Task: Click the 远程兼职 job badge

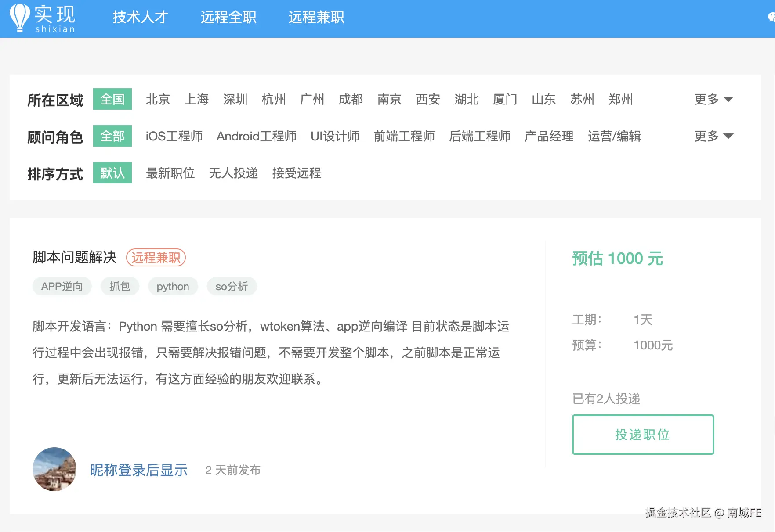Action: [156, 258]
